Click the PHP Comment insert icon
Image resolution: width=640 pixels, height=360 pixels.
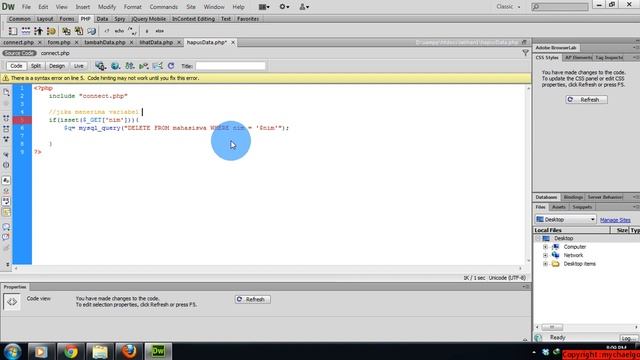pos(132,31)
